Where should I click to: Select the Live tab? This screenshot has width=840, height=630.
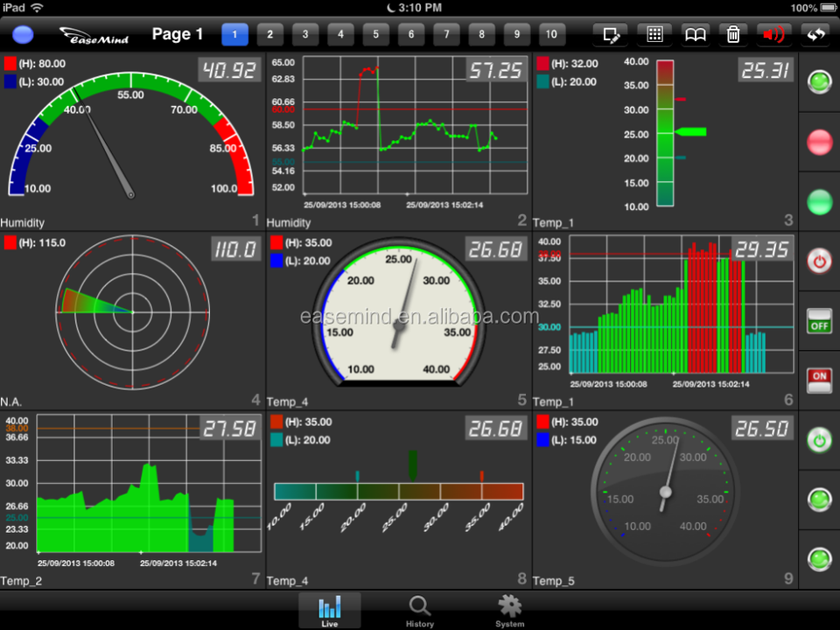click(x=330, y=611)
